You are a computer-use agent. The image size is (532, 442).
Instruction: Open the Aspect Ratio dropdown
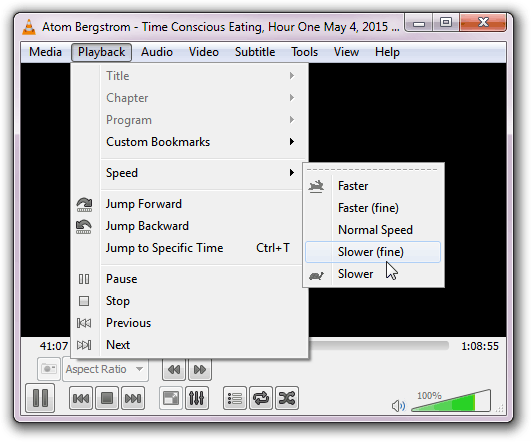point(105,369)
